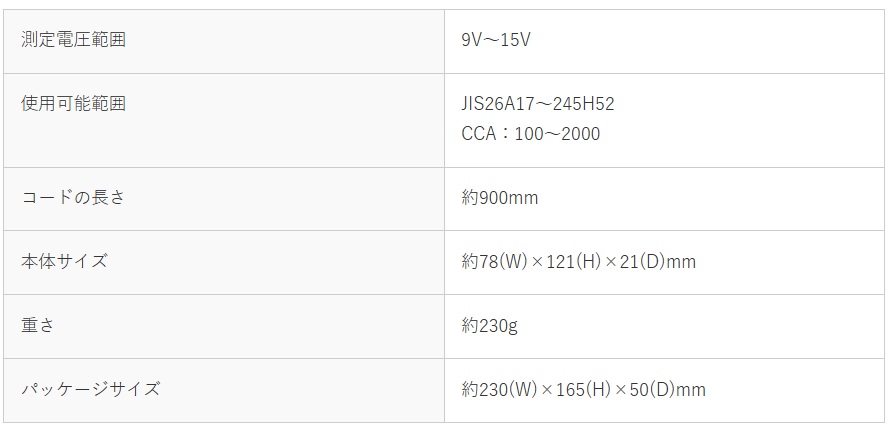Image resolution: width=891 pixels, height=428 pixels.
Task: Click 50(D)mm in the package size
Action: click(x=669, y=390)
